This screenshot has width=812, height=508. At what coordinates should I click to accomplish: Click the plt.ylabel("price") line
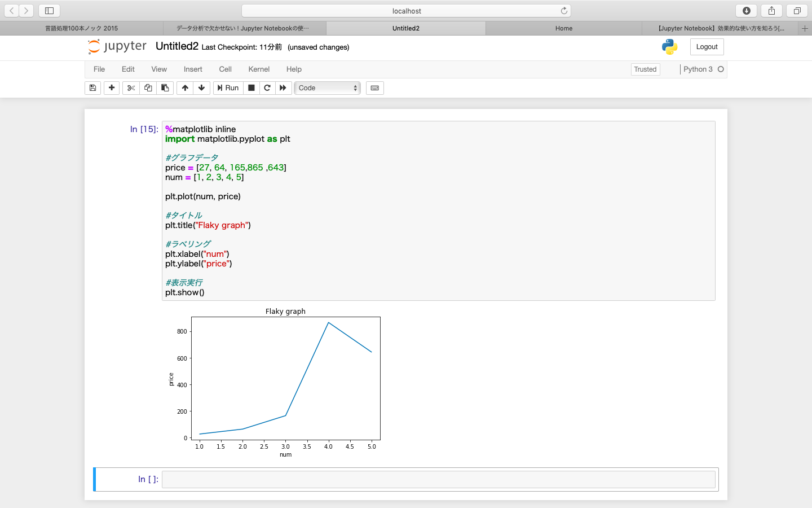click(198, 264)
